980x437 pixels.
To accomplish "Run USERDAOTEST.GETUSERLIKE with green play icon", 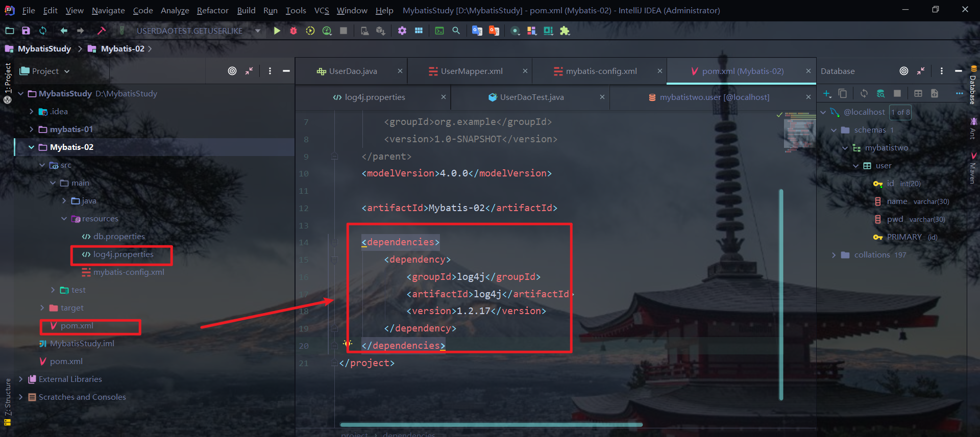I will [x=277, y=31].
